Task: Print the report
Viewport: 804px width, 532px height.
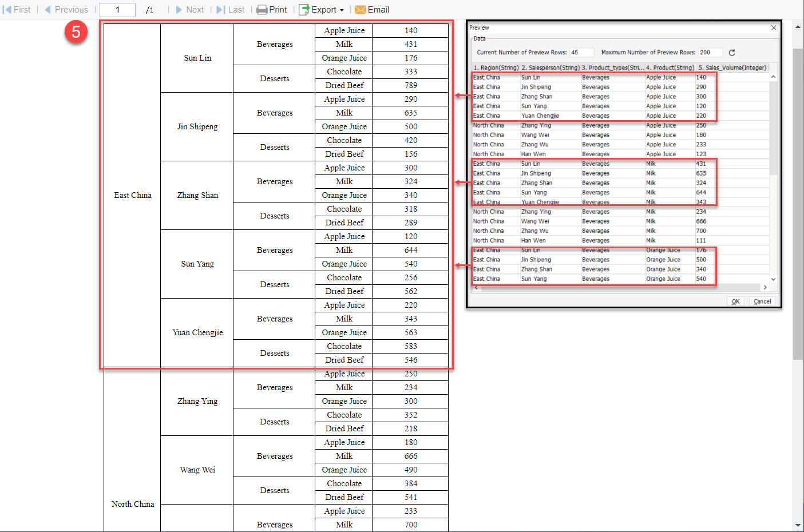Action: tap(272, 10)
